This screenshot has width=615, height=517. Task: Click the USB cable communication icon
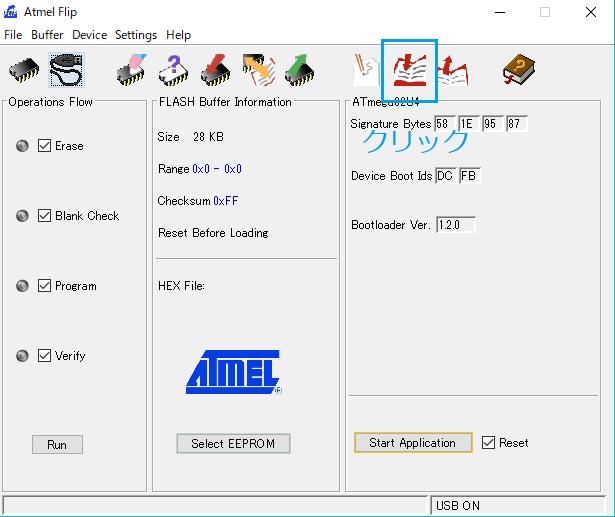66,70
